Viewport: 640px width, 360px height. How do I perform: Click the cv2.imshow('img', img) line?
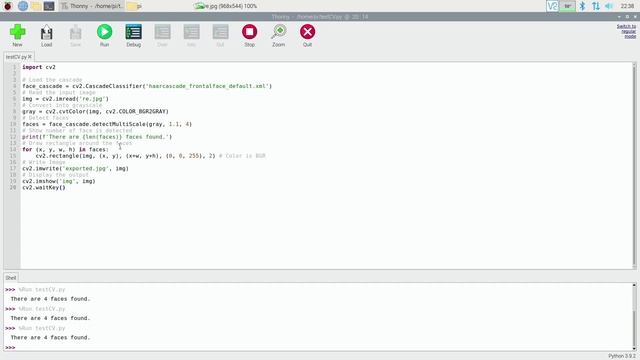(59, 181)
